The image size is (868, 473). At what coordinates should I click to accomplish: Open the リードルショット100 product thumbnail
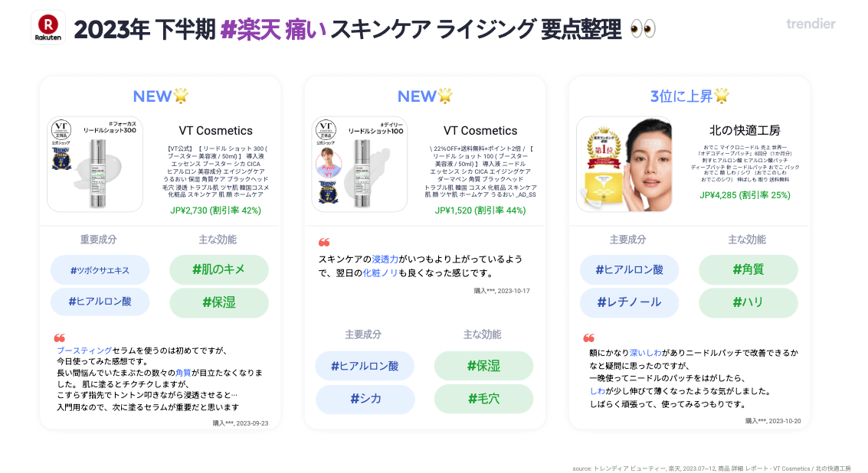coord(359,164)
